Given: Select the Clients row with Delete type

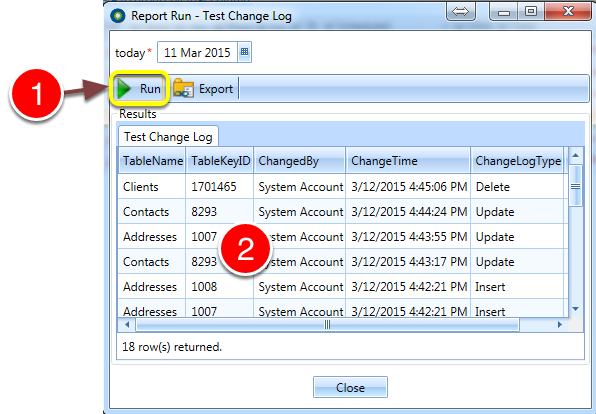Looking at the screenshot, I should (343, 187).
